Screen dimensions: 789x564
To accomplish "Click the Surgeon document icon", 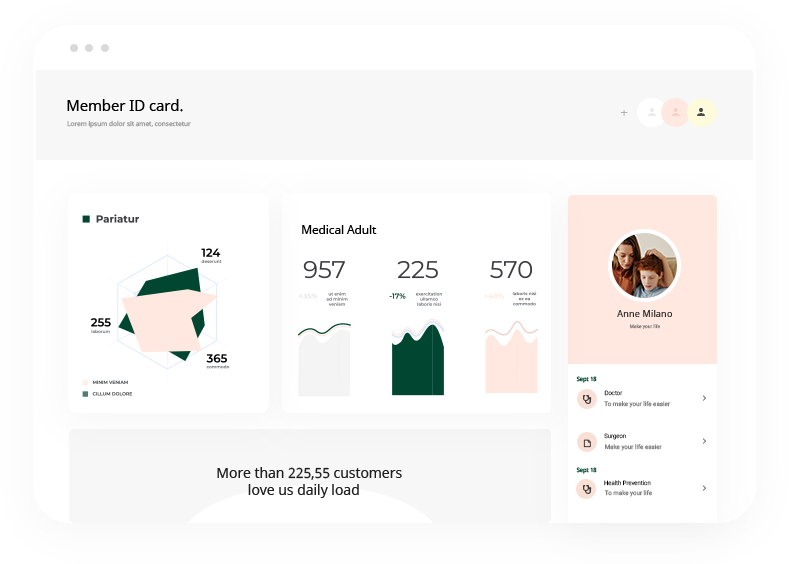I will (586, 441).
